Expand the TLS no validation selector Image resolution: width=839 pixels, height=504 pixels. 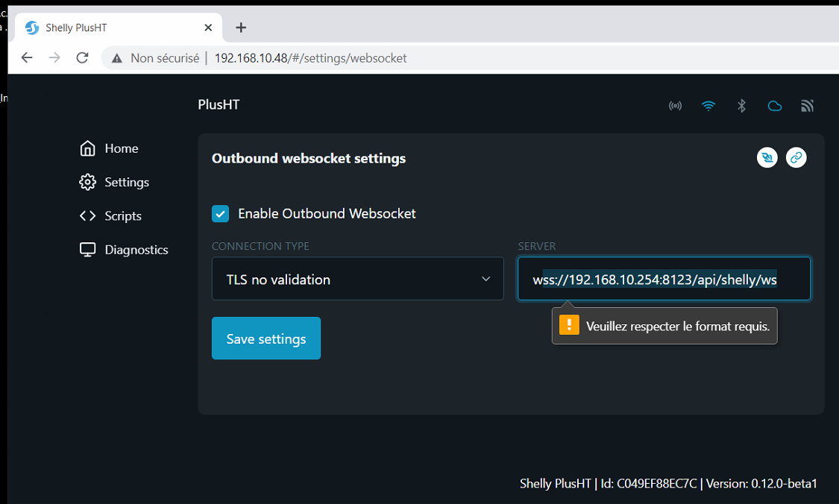pyautogui.click(x=357, y=279)
